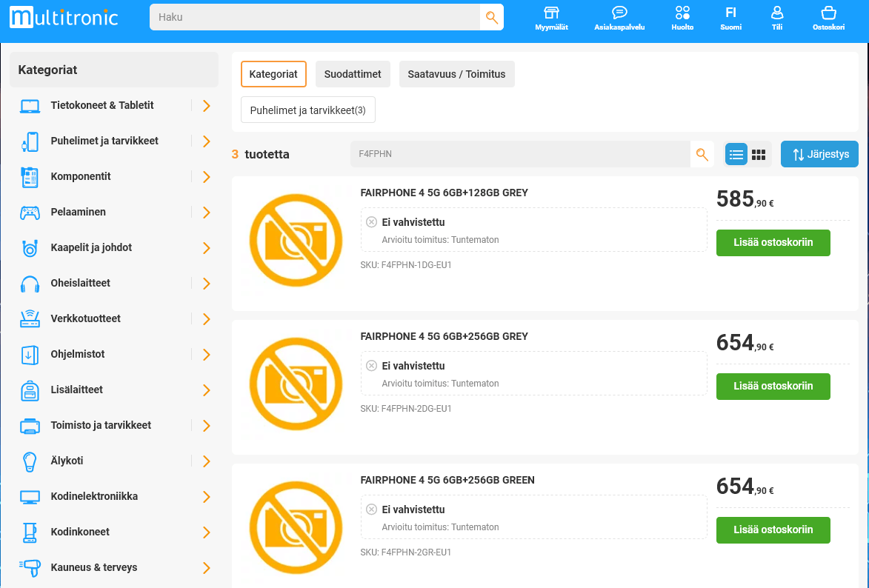Click the Puhelimet ja tarvikkeet phone icon
The image size is (869, 588).
30,141
